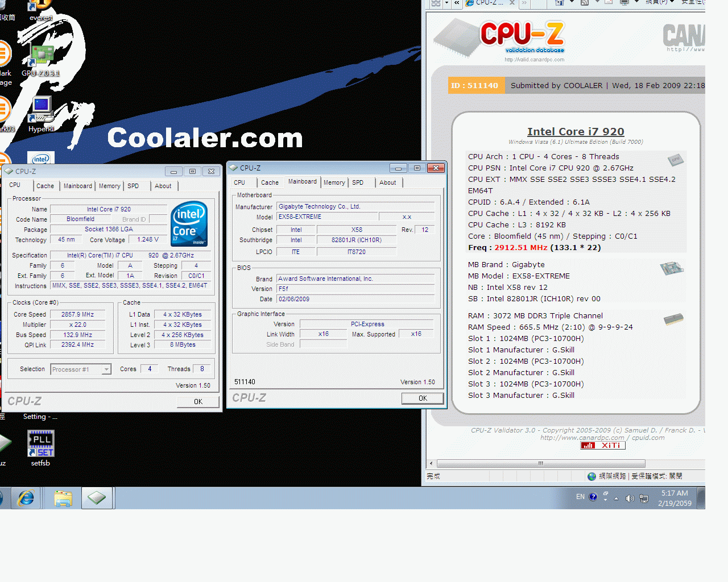Screen dimensions: 728x582
Task: Open the Windows Explorer folder taskbar icon
Action: coord(63,498)
